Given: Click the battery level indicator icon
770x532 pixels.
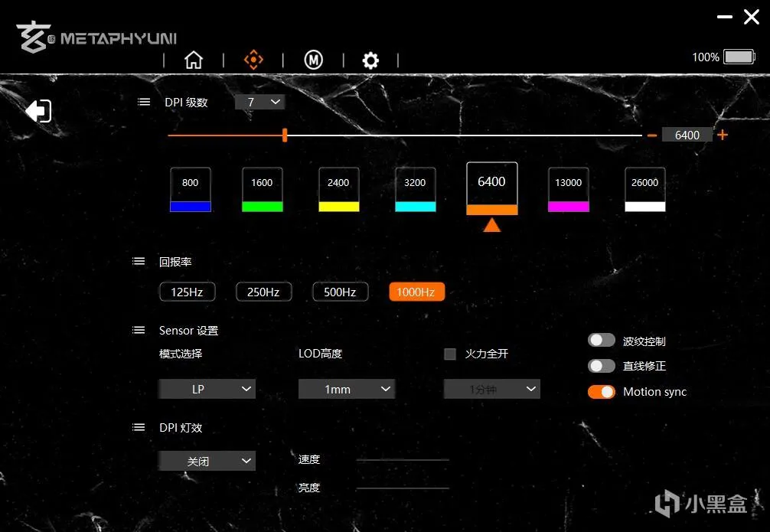Looking at the screenshot, I should tap(739, 57).
